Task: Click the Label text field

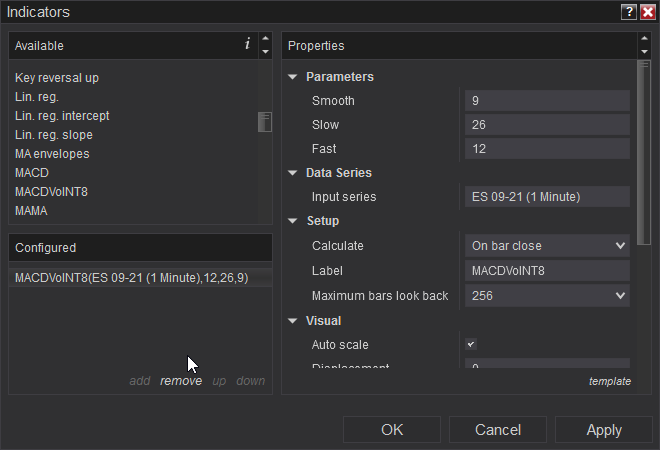Action: tap(547, 271)
